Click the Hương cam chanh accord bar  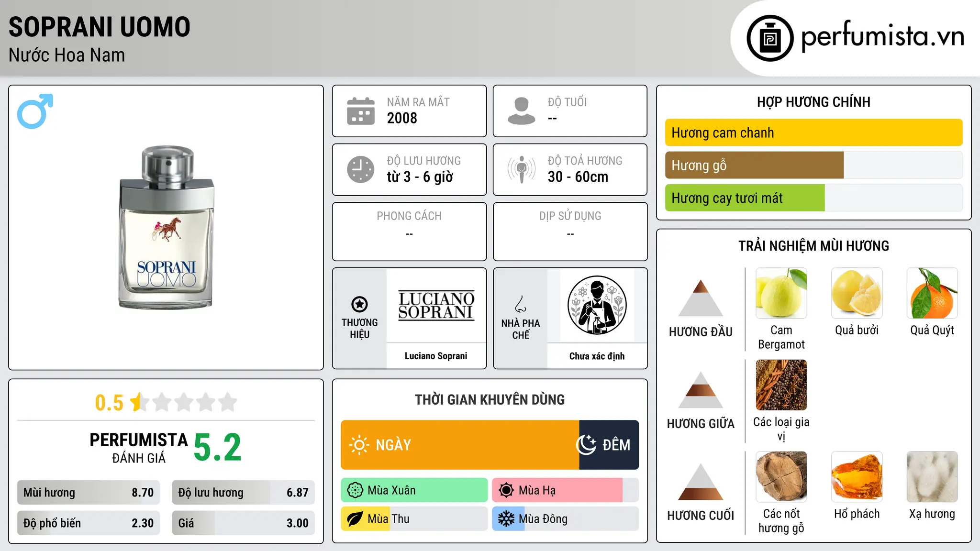coord(814,132)
